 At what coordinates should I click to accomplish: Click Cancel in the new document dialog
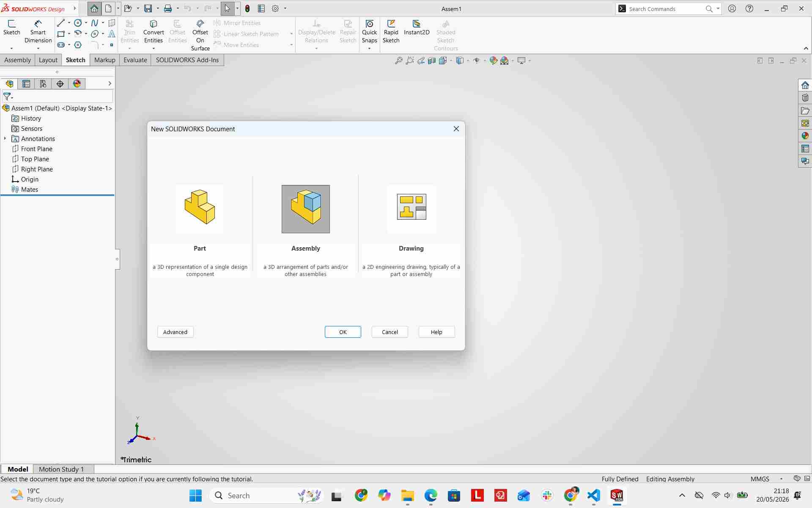pos(390,332)
